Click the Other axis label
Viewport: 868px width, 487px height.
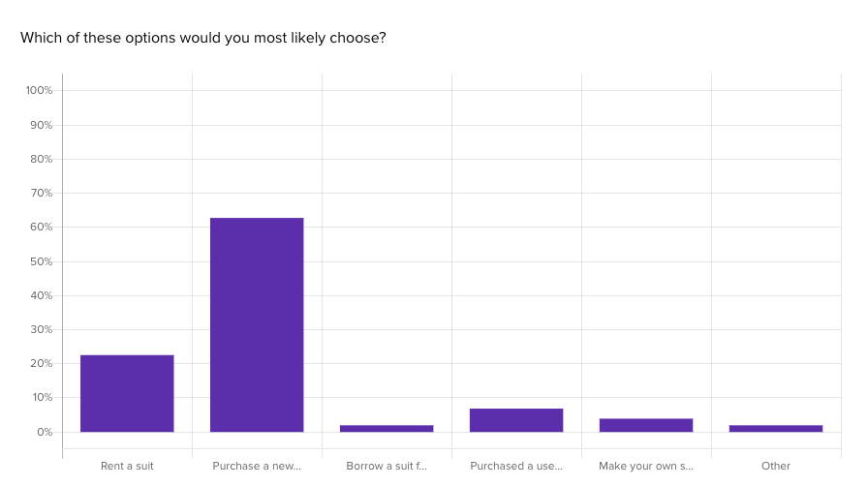pos(776,466)
